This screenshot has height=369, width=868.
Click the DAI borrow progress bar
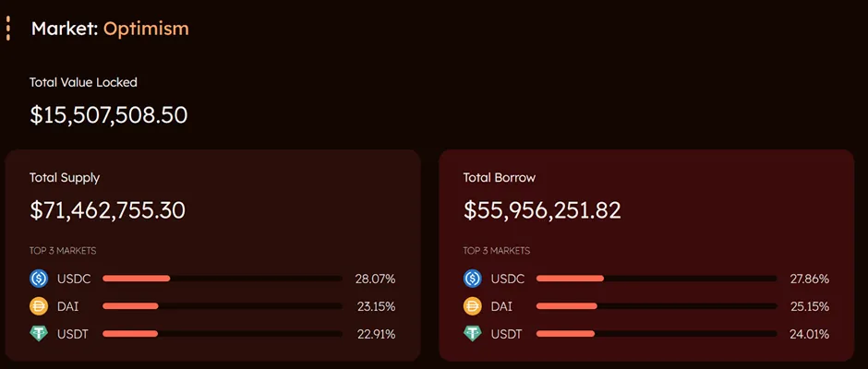coord(657,306)
